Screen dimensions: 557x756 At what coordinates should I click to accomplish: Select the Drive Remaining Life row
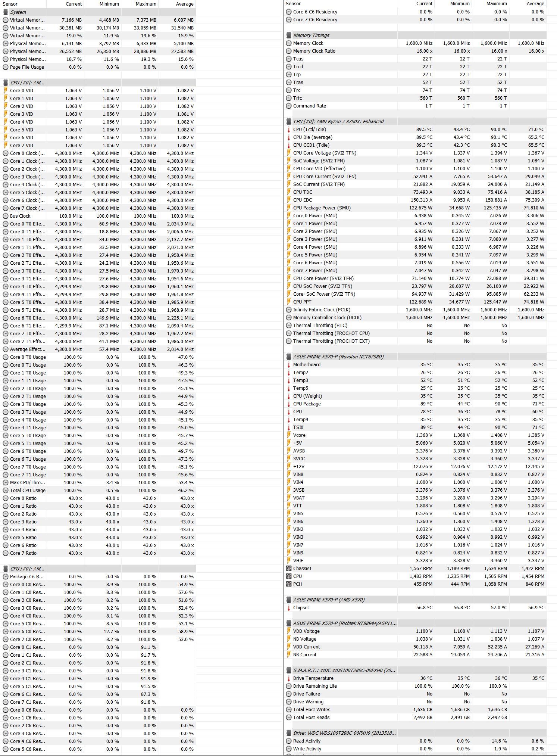416,686
